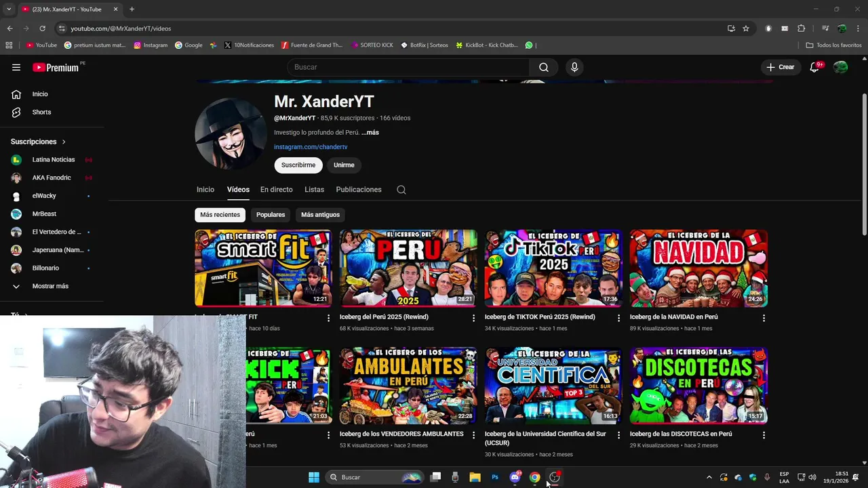Open Iceberg del Perú 2025 thumbnail
This screenshot has width=868, height=488.
(408, 268)
